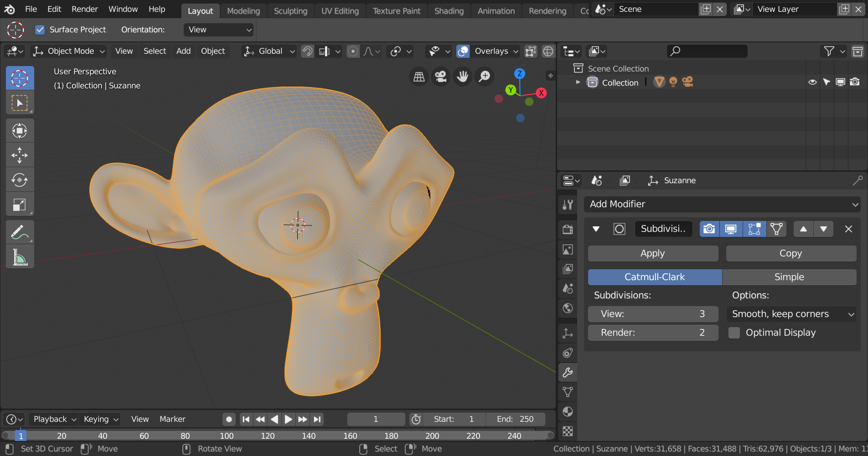Switch to the Sculpting workspace tab
Screen dimensions: 868x456
point(290,11)
